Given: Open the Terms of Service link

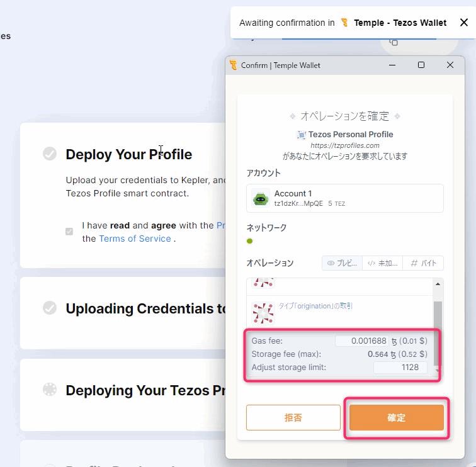Looking at the screenshot, I should [x=135, y=239].
